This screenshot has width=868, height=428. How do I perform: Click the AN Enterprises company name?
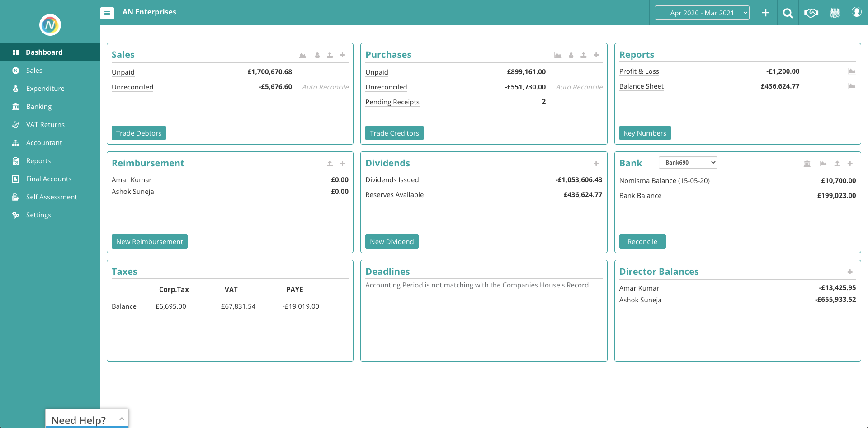149,12
